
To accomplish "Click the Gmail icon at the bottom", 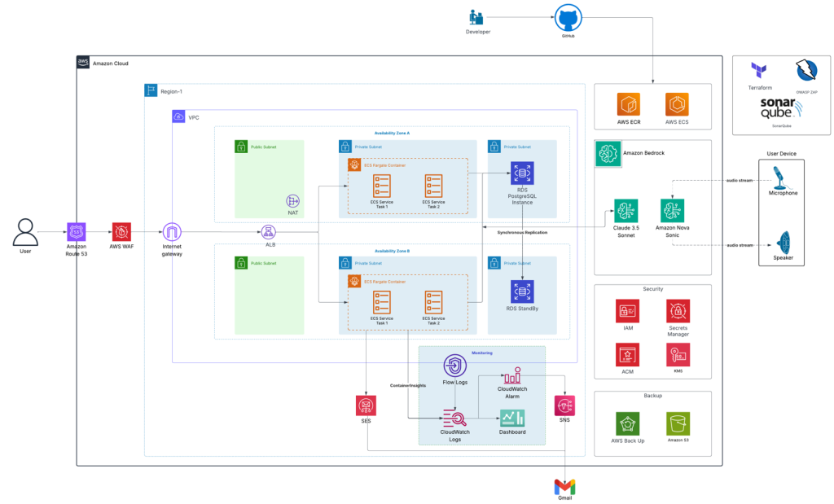I will tap(564, 486).
